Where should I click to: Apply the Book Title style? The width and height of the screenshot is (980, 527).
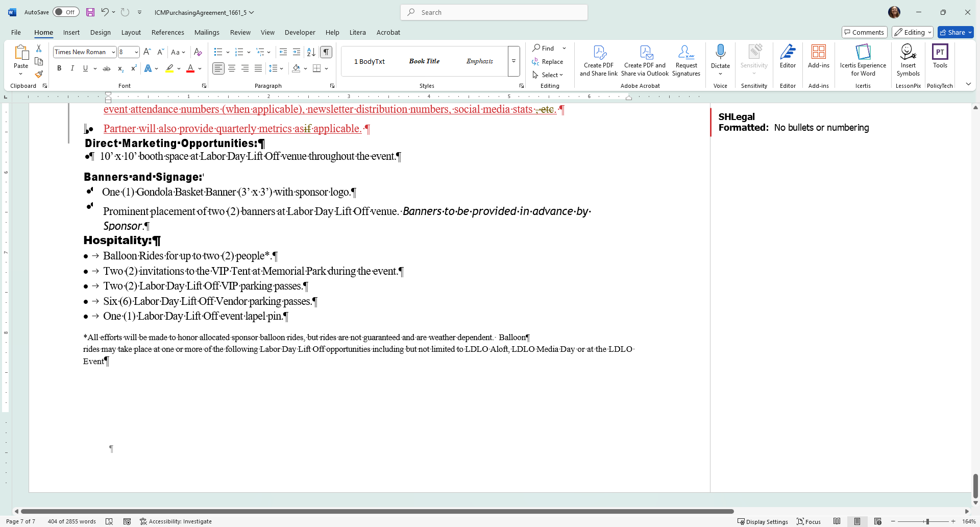(x=424, y=61)
